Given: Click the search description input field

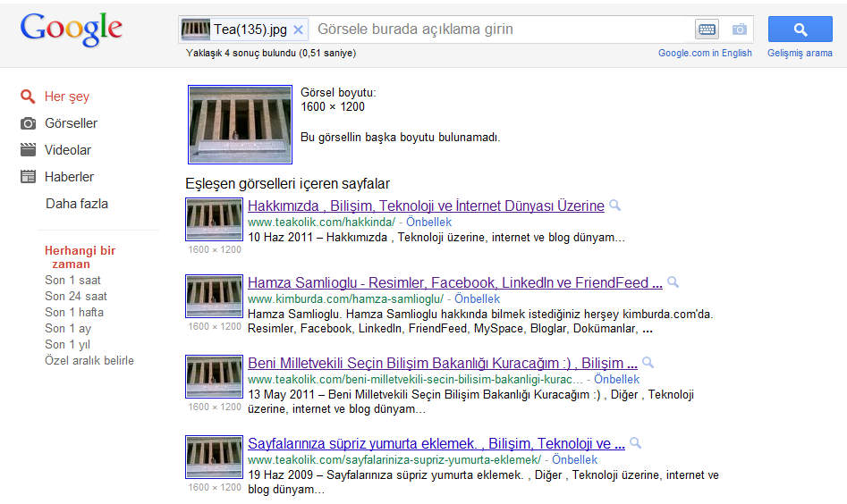Looking at the screenshot, I should click(501, 29).
